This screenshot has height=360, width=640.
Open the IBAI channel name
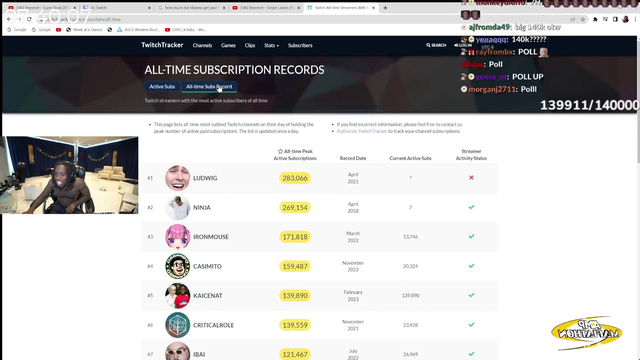click(199, 354)
